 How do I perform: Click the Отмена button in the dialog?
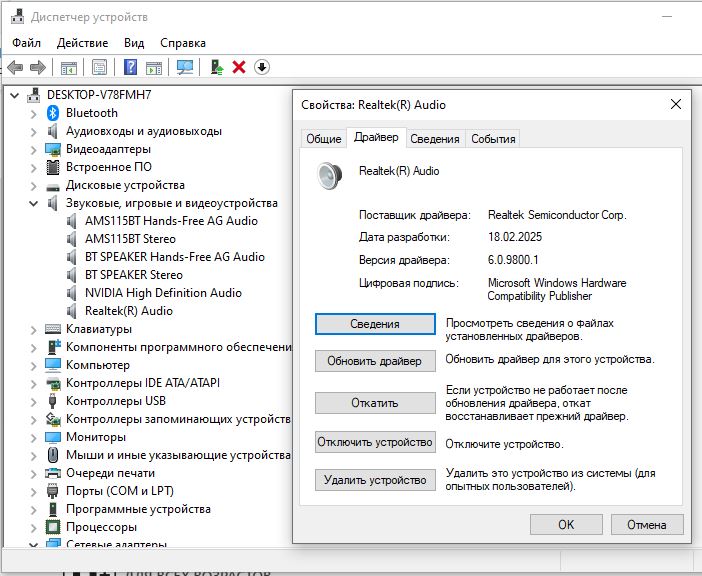pyautogui.click(x=645, y=524)
